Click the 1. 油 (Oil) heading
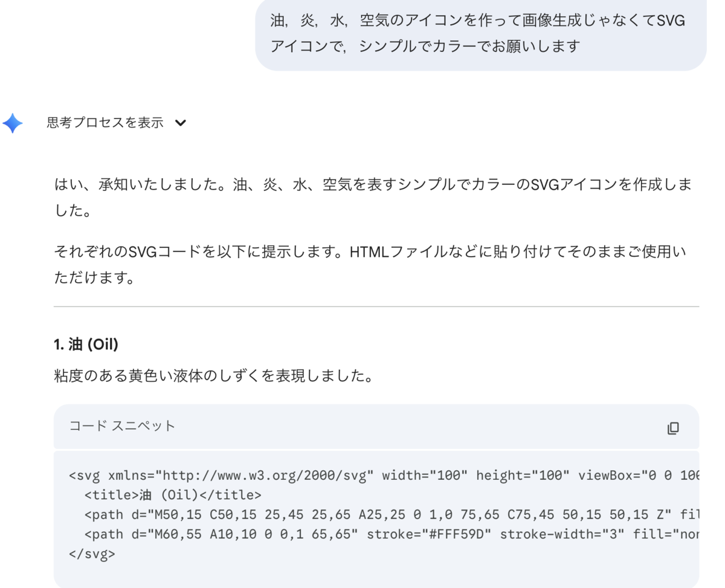Viewport: 725px width, 588px height. 86,344
